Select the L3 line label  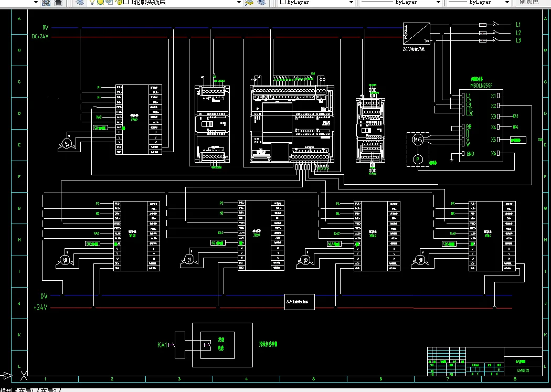[x=518, y=40]
